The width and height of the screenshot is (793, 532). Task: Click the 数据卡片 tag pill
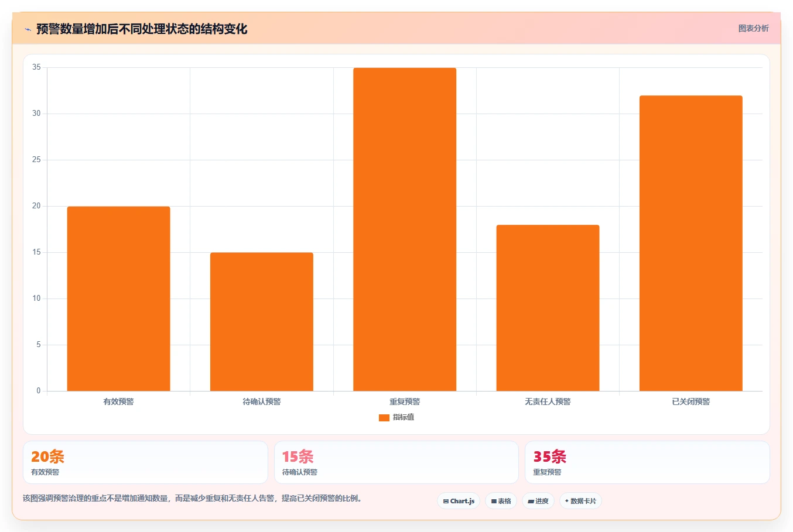[580, 501]
